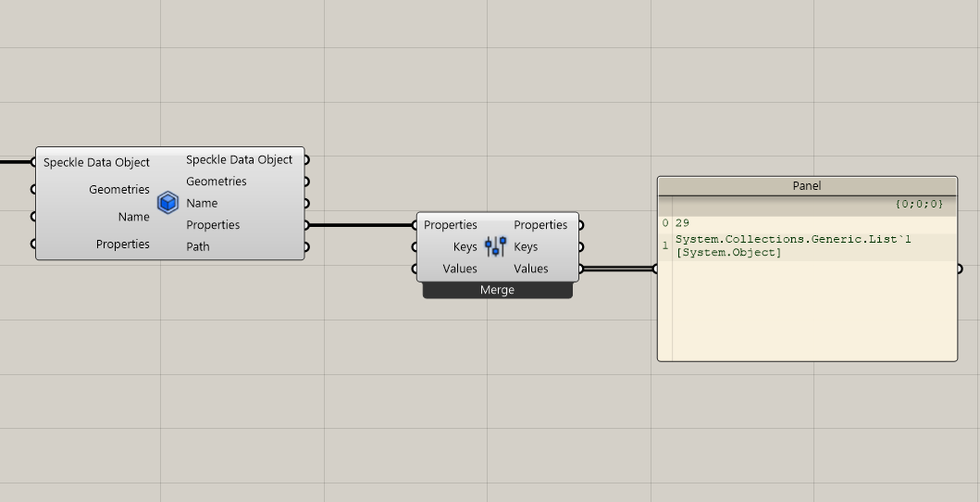
Task: Click the Speckle Data Object output grip
Action: tap(306, 160)
